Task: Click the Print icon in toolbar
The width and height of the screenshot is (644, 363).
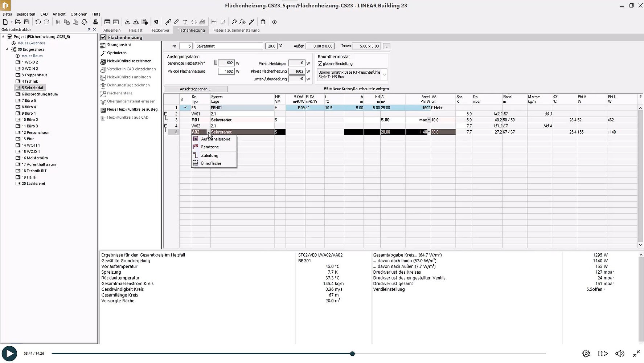Action: (x=95, y=22)
